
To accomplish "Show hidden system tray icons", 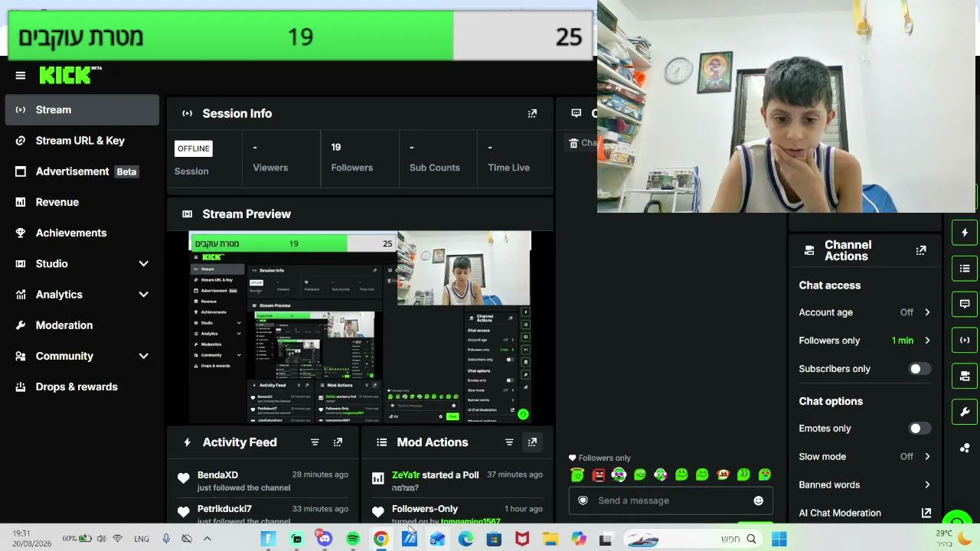I will 207,539.
